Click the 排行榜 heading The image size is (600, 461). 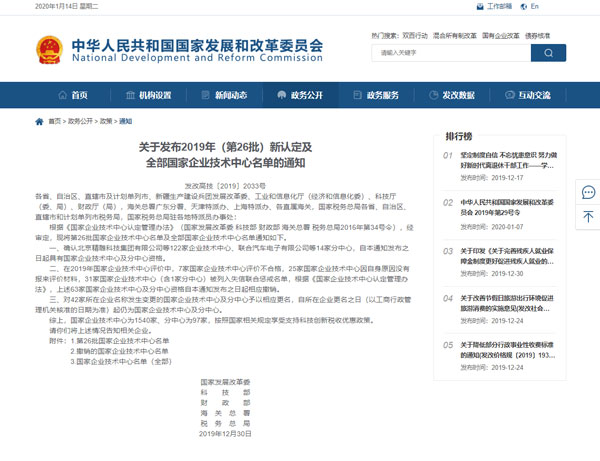[x=458, y=136]
